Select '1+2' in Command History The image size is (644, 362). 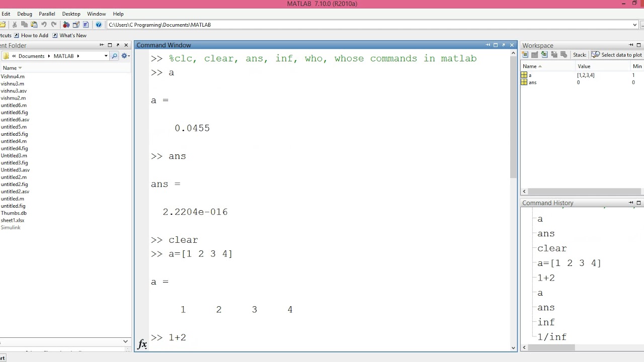[546, 278]
